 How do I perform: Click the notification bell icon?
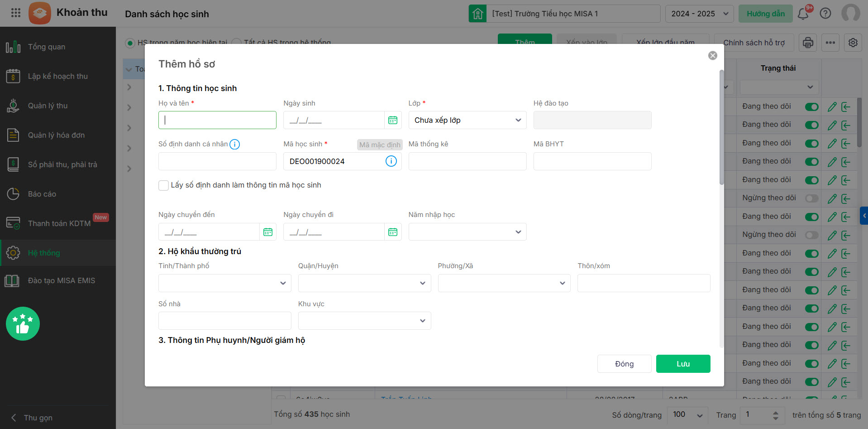(x=803, y=14)
